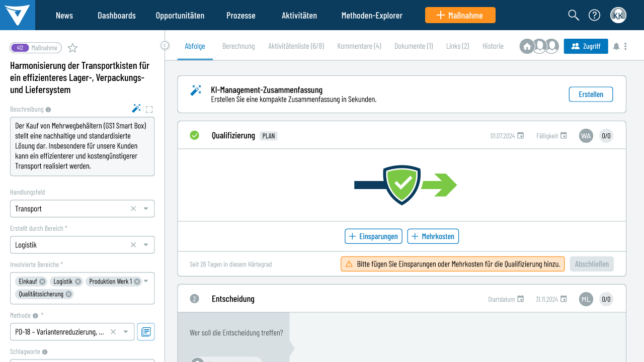Image resolution: width=644 pixels, height=362 pixels.
Task: Collapse the left sidebar panel
Action: point(165,45)
